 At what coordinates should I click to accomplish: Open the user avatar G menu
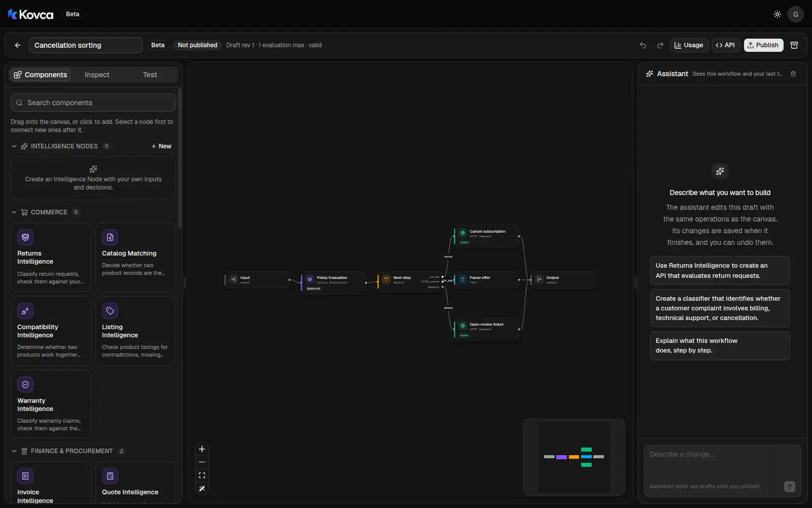(795, 14)
